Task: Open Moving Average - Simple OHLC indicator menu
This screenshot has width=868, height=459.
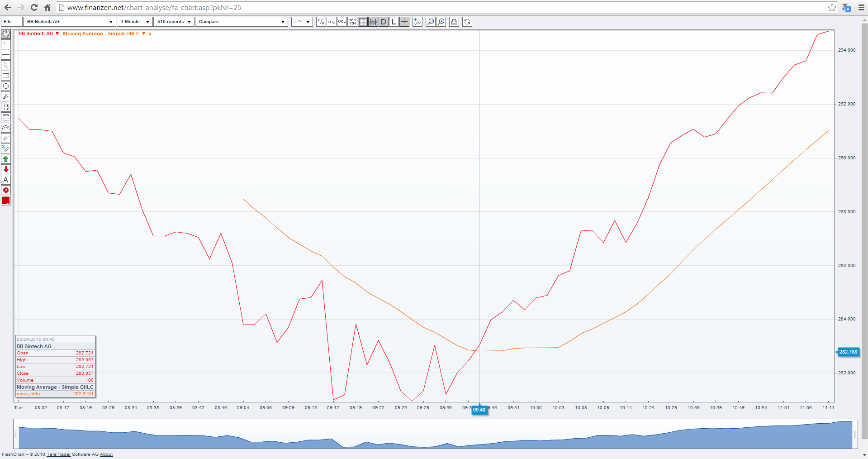Action: [x=104, y=33]
